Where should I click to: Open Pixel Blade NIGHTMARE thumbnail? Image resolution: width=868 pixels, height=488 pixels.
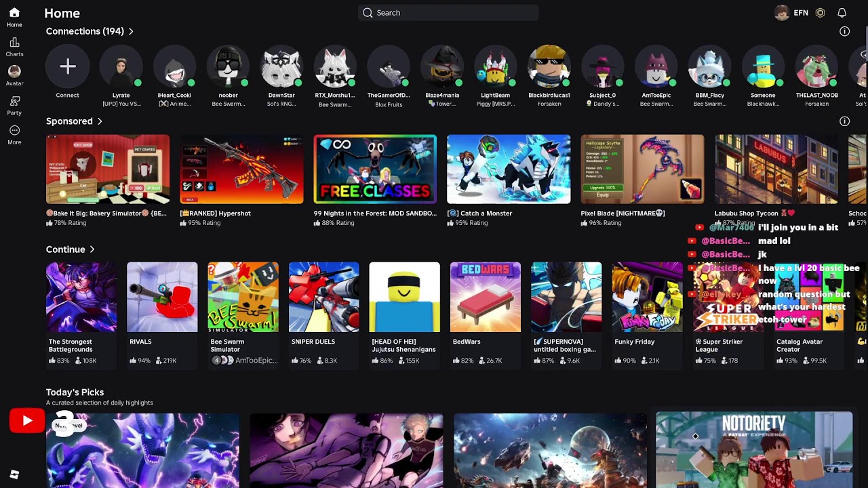[x=642, y=169]
